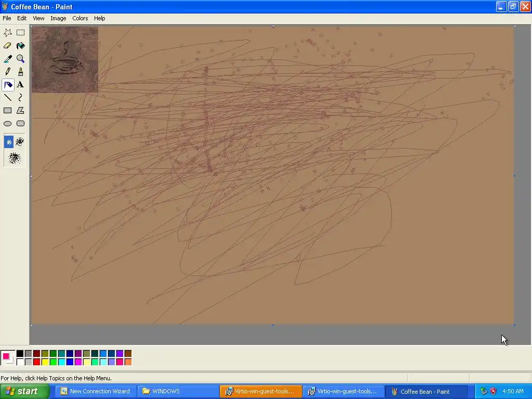Screen dimensions: 532x399
Task: Choose the bright yellow swatch
Action: pyautogui.click(x=45, y=362)
